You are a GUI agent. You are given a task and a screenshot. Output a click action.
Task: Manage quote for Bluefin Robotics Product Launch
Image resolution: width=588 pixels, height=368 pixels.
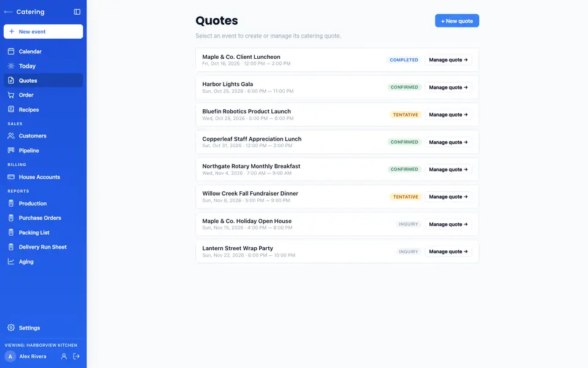(448, 115)
